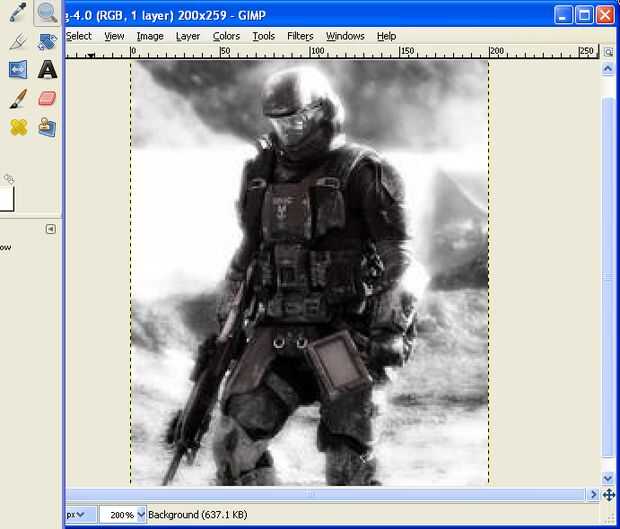
Task: Click the vertical scrollbar thumb
Action: (x=608, y=277)
